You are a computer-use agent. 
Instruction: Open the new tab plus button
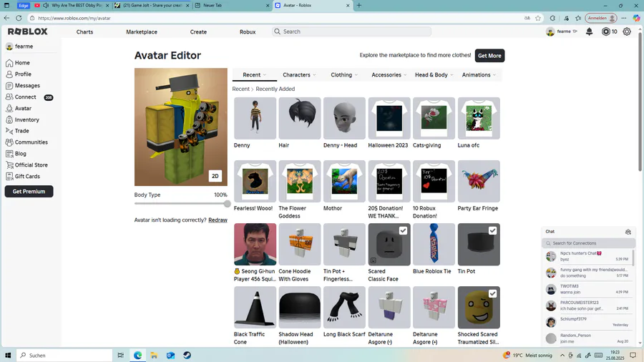point(359,5)
